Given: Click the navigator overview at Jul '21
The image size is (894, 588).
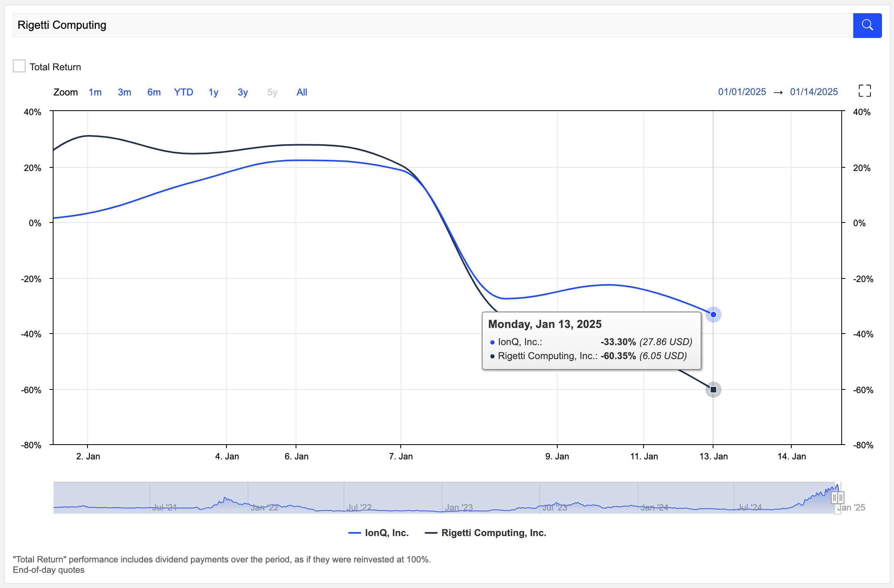Looking at the screenshot, I should click(x=165, y=508).
